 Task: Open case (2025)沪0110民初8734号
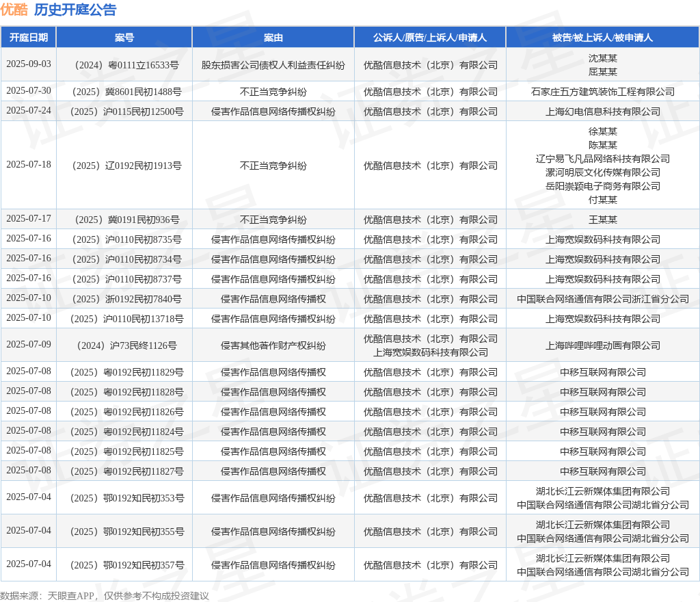click(x=126, y=259)
